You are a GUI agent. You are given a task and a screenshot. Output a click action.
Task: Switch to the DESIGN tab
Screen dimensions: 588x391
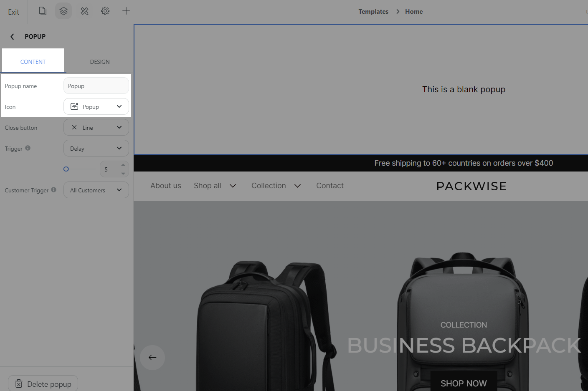(x=100, y=62)
